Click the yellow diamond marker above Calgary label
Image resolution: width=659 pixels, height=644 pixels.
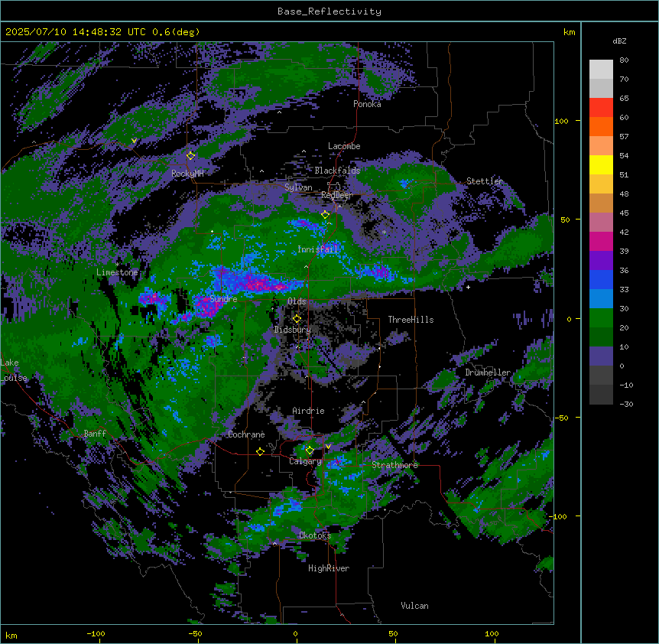[310, 450]
